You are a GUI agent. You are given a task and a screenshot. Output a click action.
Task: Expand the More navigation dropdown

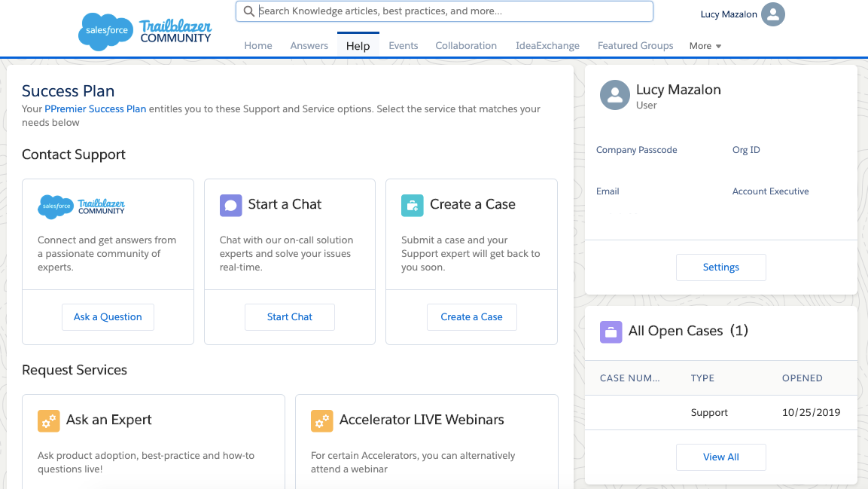(x=705, y=46)
